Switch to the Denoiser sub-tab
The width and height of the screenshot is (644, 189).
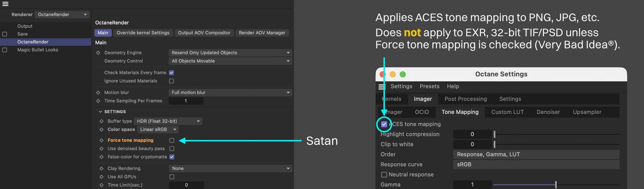click(x=548, y=112)
